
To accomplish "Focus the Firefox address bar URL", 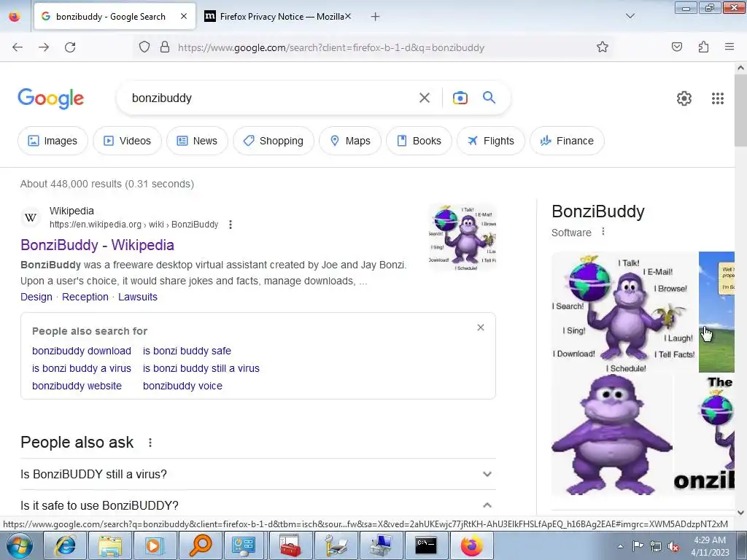I will tap(331, 47).
